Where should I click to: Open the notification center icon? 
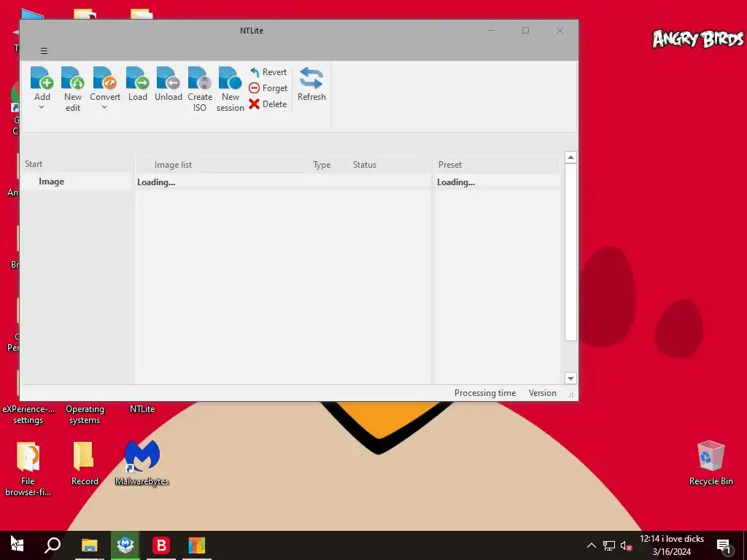(x=724, y=546)
